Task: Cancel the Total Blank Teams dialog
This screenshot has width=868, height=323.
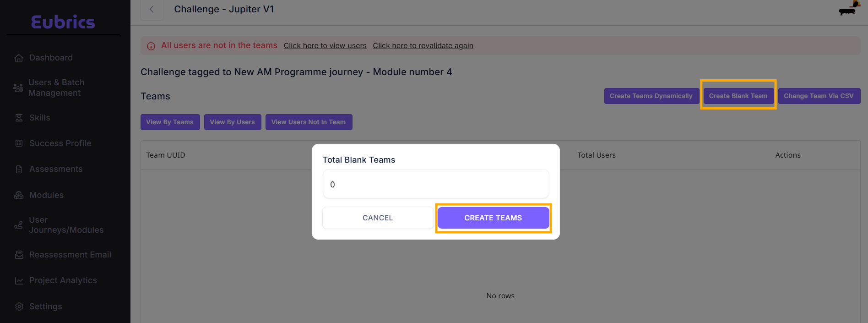Action: pos(378,218)
